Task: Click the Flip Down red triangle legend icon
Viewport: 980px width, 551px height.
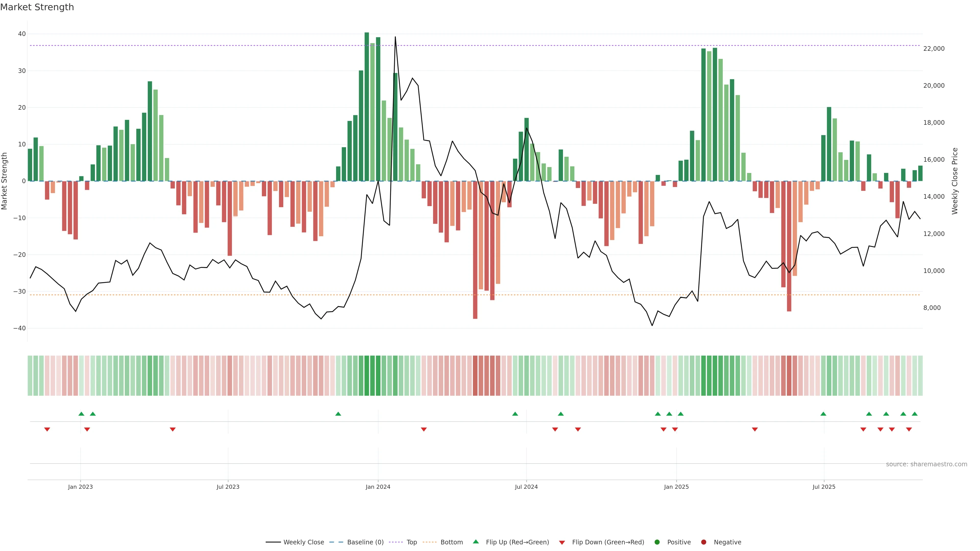Action: point(562,542)
